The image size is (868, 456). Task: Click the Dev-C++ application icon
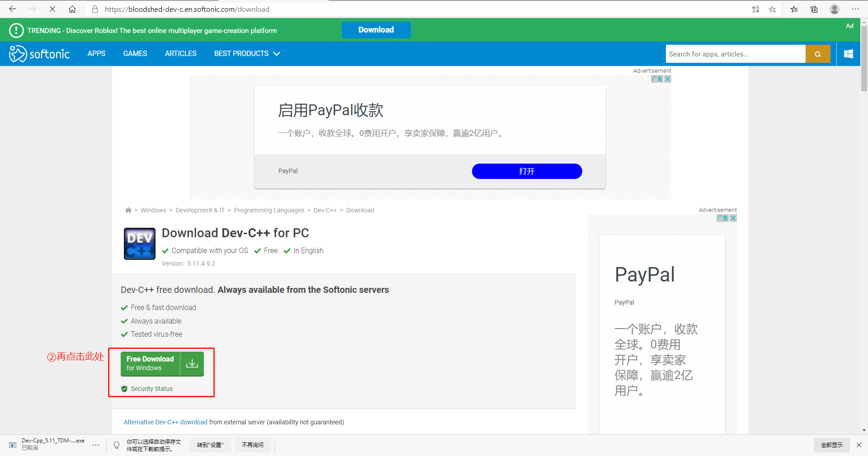coord(139,244)
